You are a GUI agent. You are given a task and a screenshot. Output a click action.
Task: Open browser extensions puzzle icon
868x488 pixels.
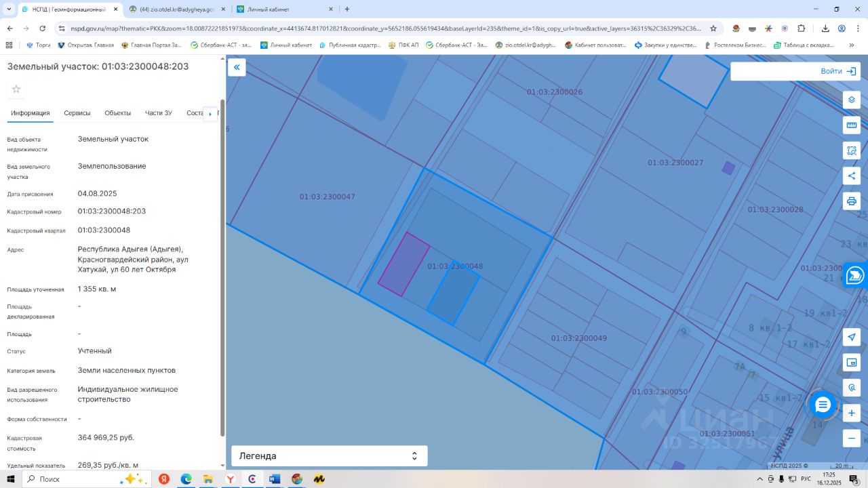pos(801,28)
